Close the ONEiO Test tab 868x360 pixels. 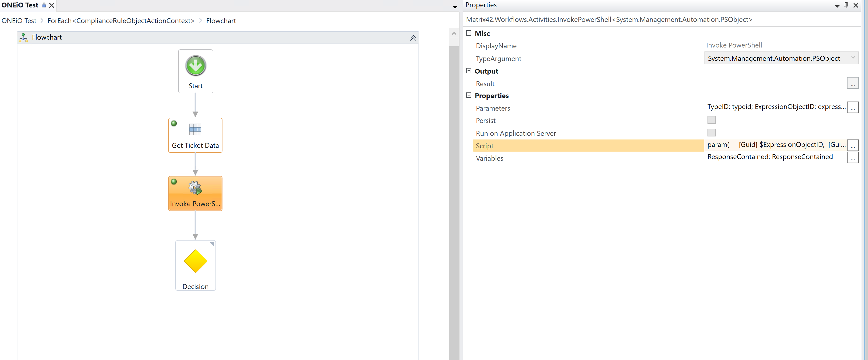coord(51,5)
